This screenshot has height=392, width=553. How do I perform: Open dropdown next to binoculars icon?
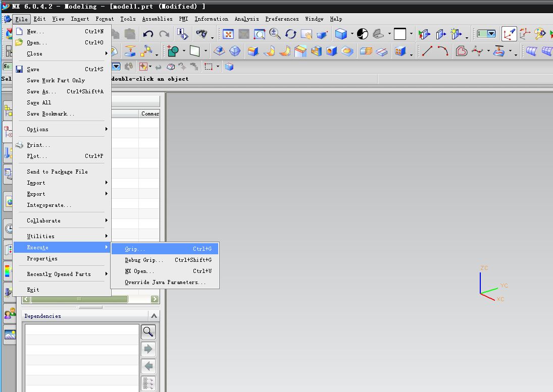coord(212,38)
